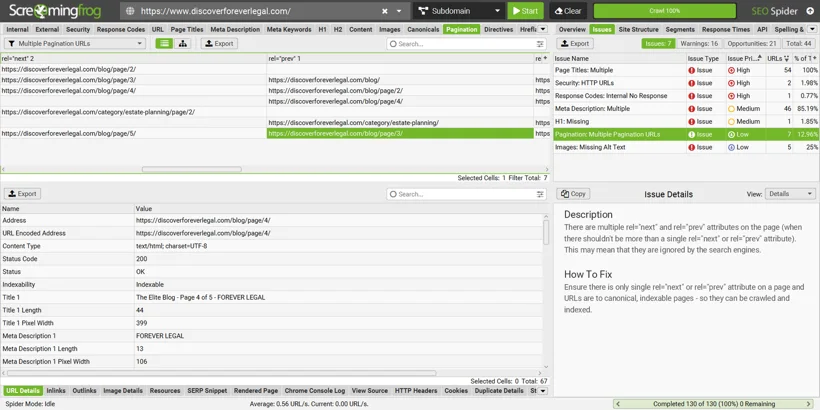Open the HTTP Headers bottom tab
This screenshot has height=410, width=820.
[x=416, y=391]
